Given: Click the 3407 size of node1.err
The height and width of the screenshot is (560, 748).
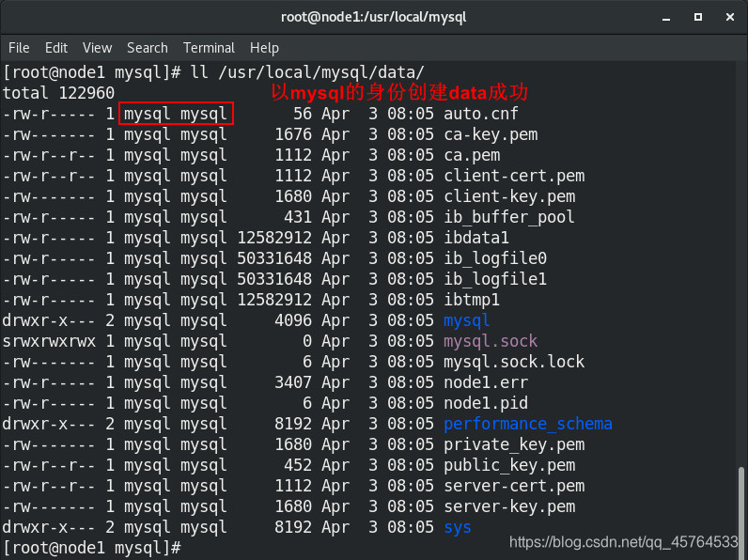Looking at the screenshot, I should pyautogui.click(x=293, y=382).
